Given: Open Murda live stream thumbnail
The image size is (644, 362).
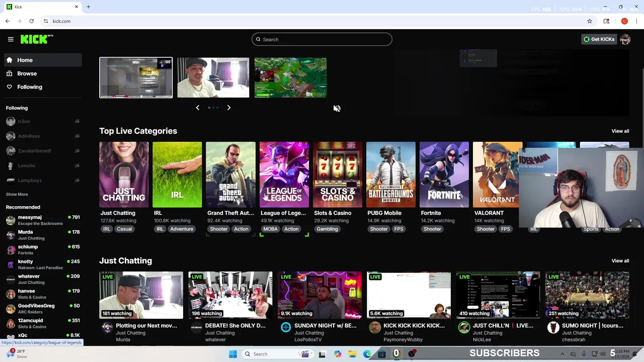Looking at the screenshot, I should pos(141,295).
